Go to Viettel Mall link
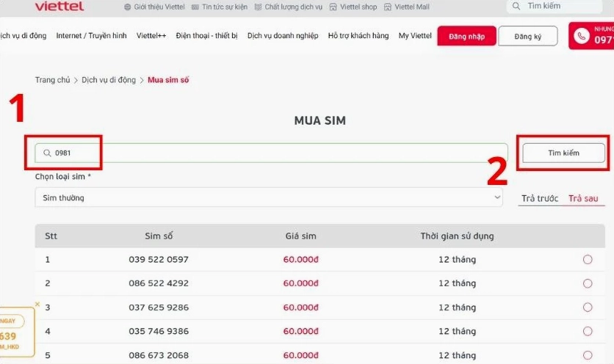This screenshot has height=364, width=614. coord(412,7)
